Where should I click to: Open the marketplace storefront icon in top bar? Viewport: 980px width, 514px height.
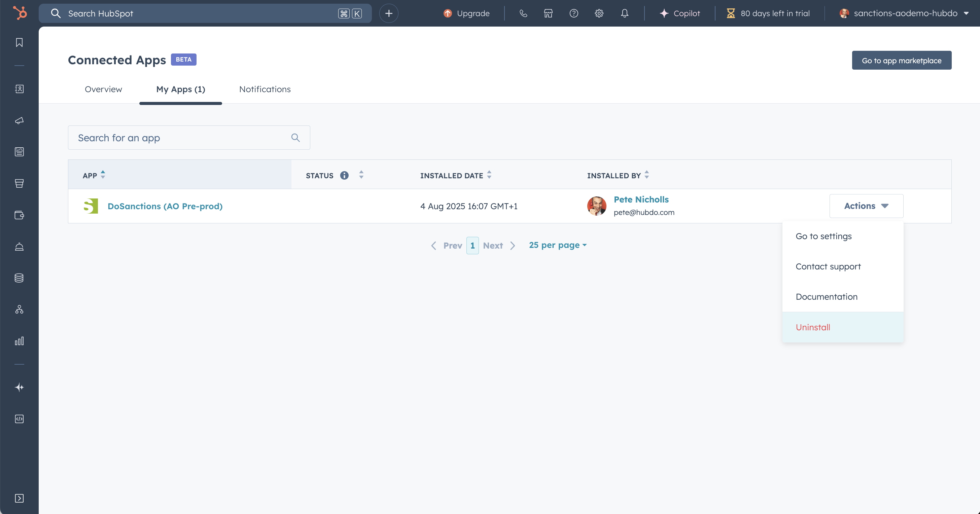[548, 13]
